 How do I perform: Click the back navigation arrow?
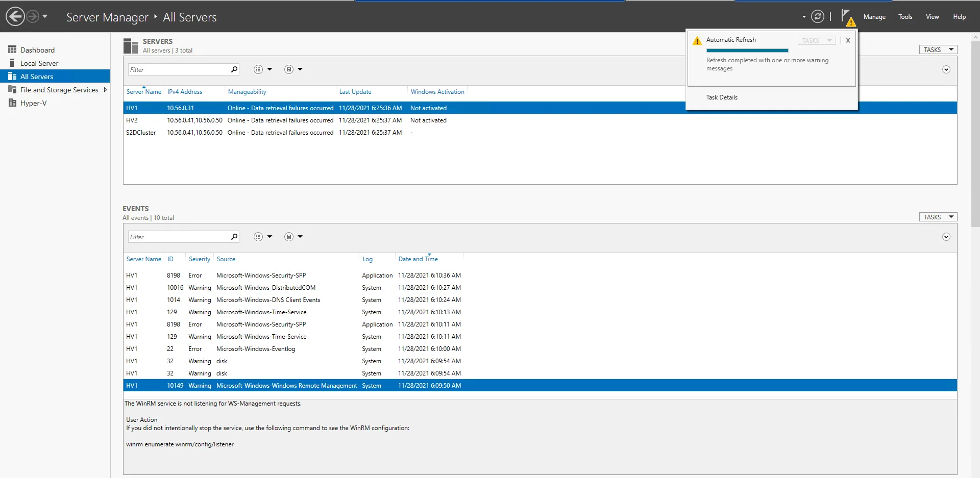click(14, 16)
